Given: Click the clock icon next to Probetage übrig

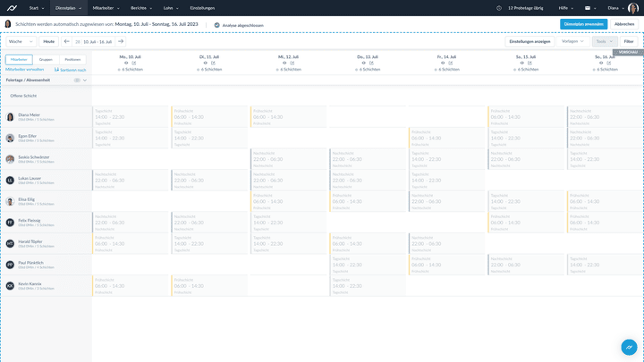Looking at the screenshot, I should 499,8.
